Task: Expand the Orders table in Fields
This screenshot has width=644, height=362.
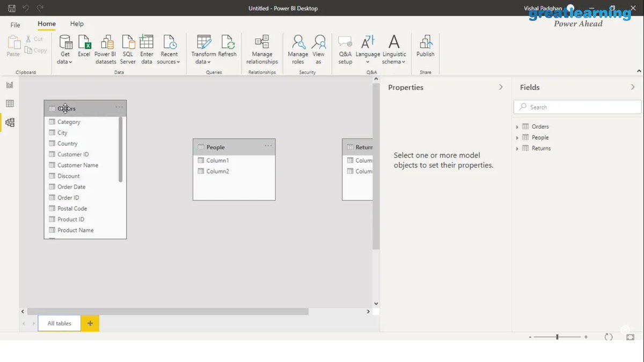Action: 517,127
